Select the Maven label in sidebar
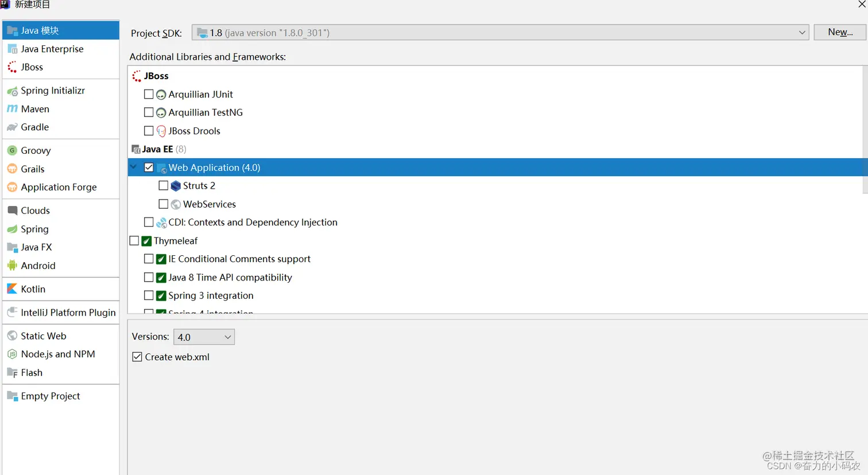 click(35, 109)
